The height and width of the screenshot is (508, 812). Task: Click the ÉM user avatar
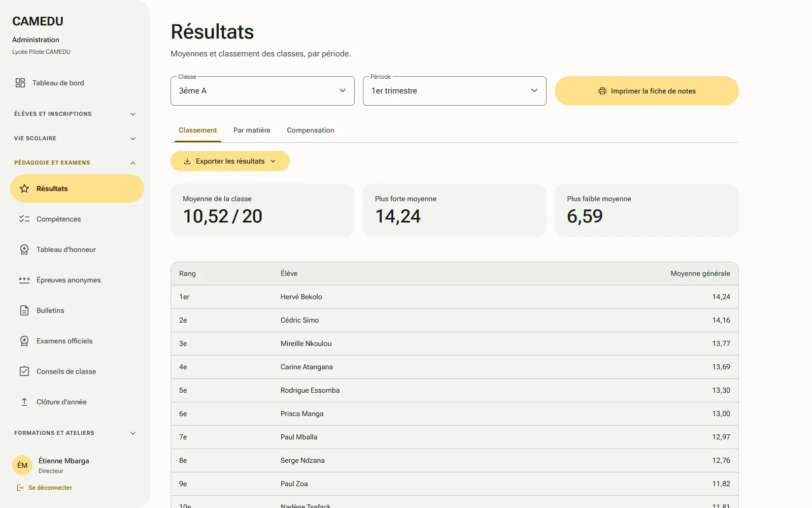(22, 465)
